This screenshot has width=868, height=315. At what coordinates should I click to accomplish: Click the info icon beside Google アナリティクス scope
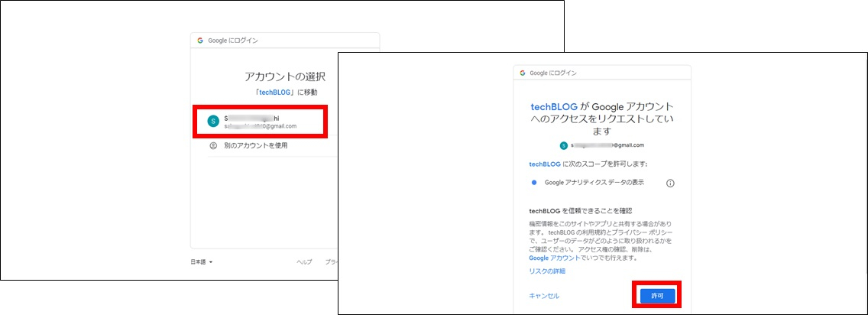pos(670,183)
